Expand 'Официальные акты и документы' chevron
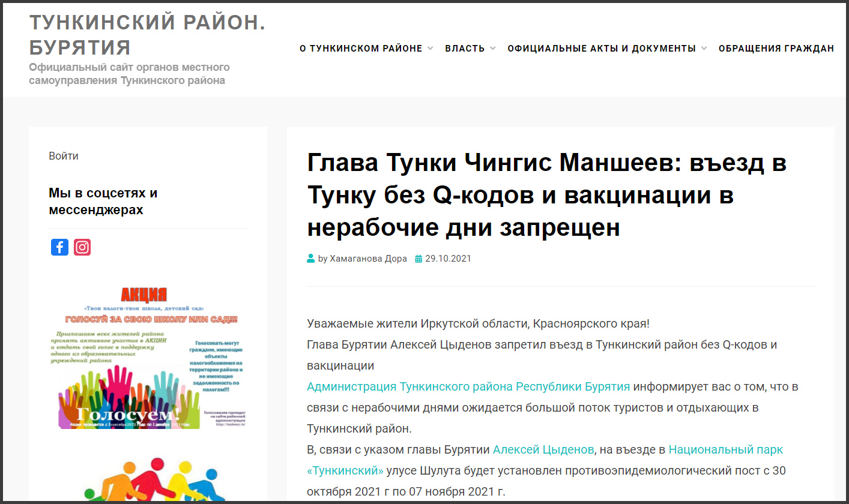This screenshot has height=504, width=849. pyautogui.click(x=704, y=49)
